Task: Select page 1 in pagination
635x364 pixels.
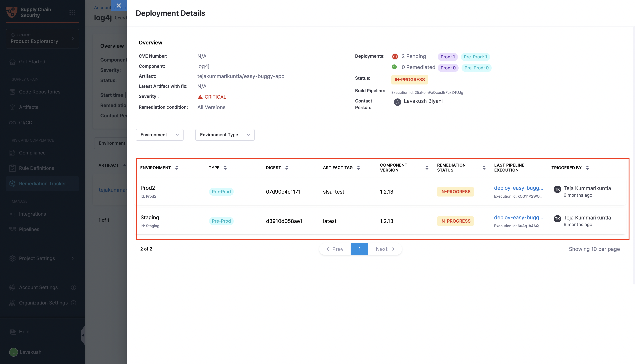Action: 359,249
